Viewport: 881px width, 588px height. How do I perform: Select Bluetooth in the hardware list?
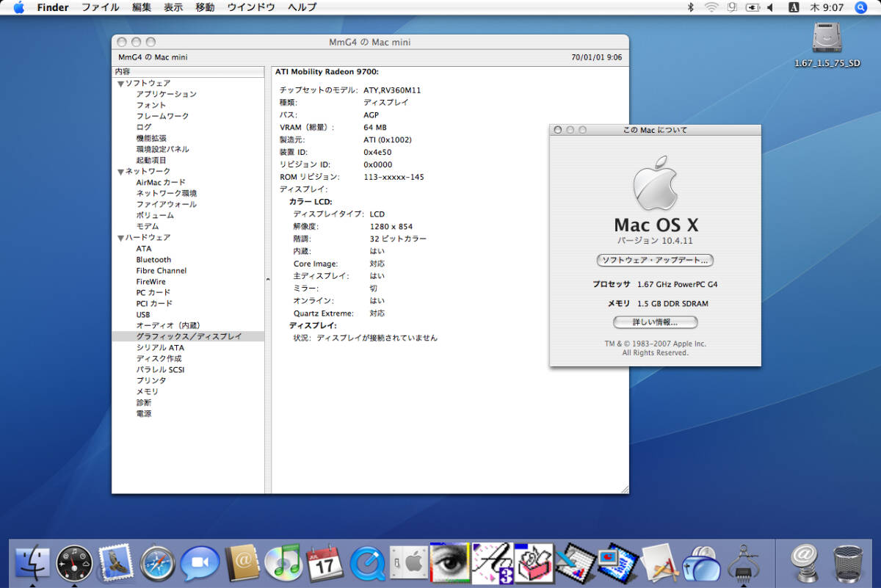[153, 260]
